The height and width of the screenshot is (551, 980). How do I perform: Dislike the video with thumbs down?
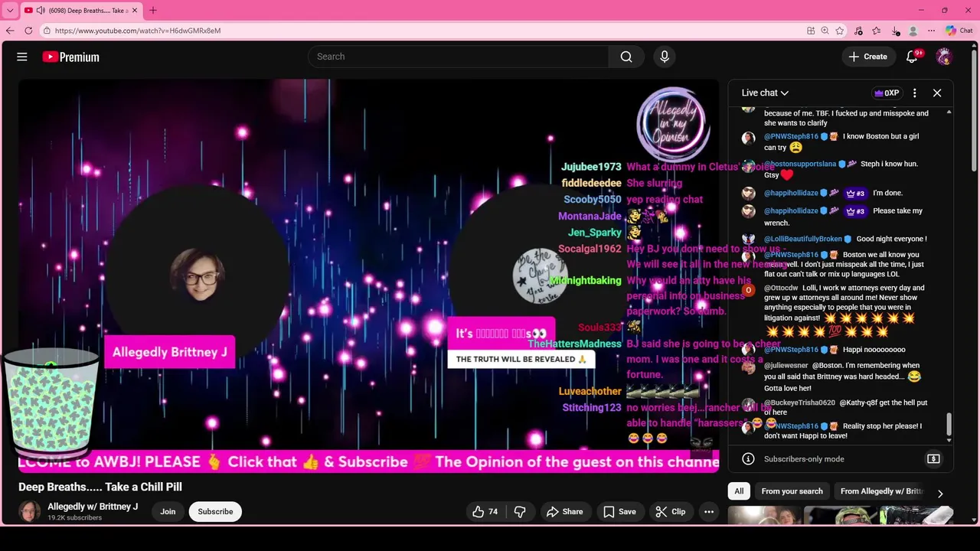pos(520,512)
